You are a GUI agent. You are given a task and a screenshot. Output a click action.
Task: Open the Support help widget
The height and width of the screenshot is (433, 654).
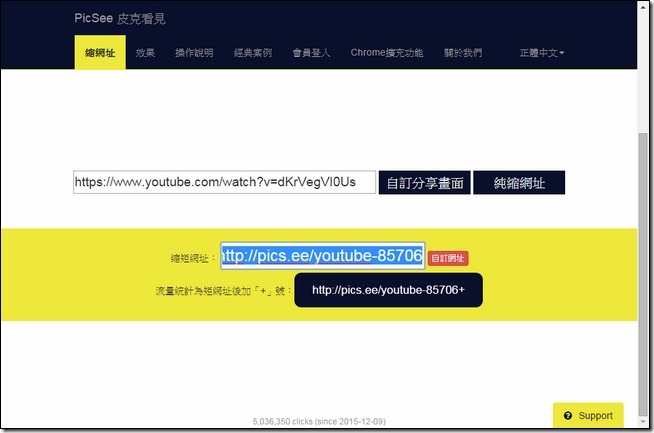click(588, 415)
